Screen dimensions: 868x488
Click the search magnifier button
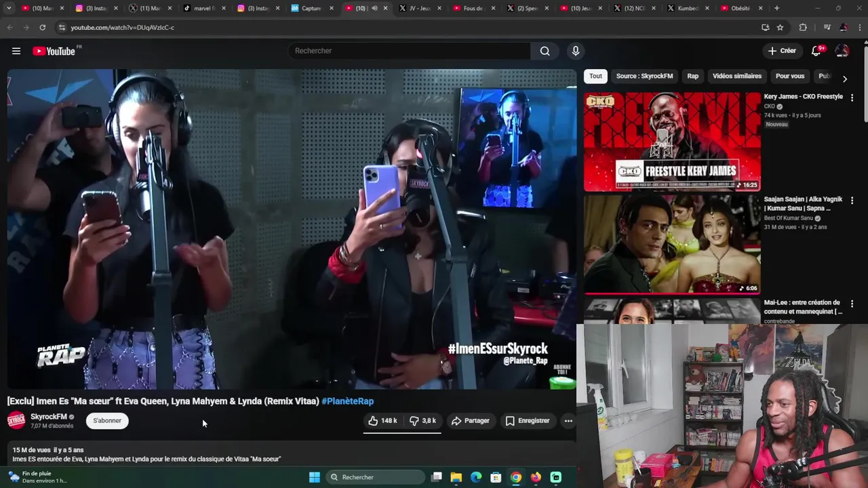click(x=545, y=51)
